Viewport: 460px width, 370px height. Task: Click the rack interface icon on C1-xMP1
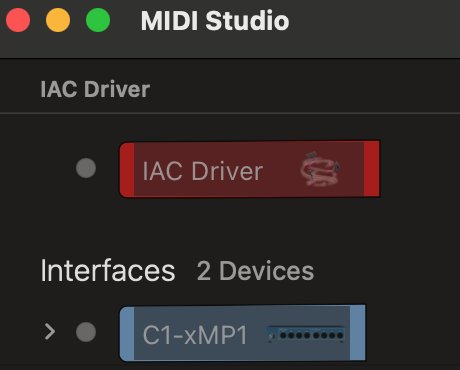[x=306, y=334]
